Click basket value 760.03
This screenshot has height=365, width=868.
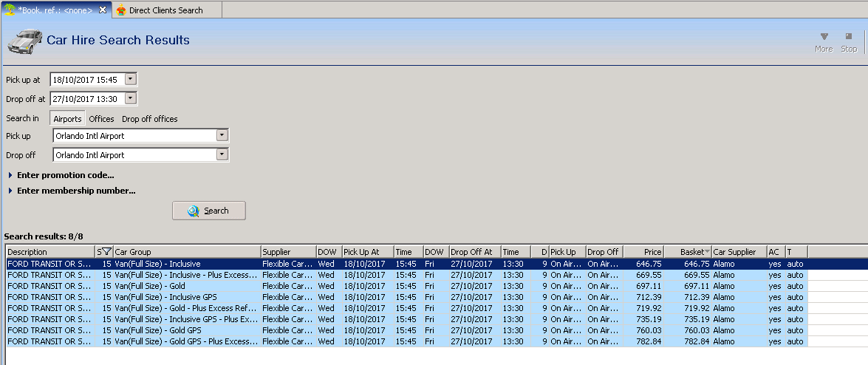tap(697, 331)
